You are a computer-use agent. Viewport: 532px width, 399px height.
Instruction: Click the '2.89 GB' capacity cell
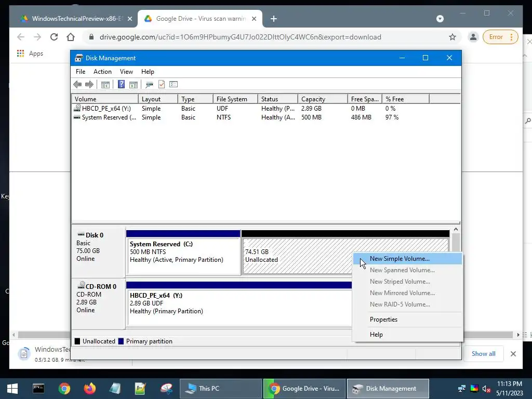click(311, 109)
